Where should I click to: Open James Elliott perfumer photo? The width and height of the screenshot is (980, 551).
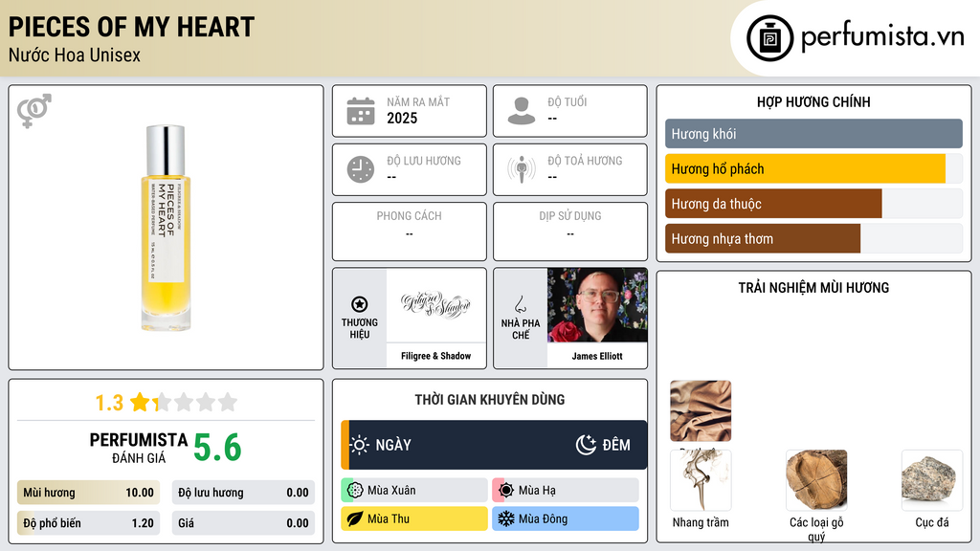click(x=597, y=305)
